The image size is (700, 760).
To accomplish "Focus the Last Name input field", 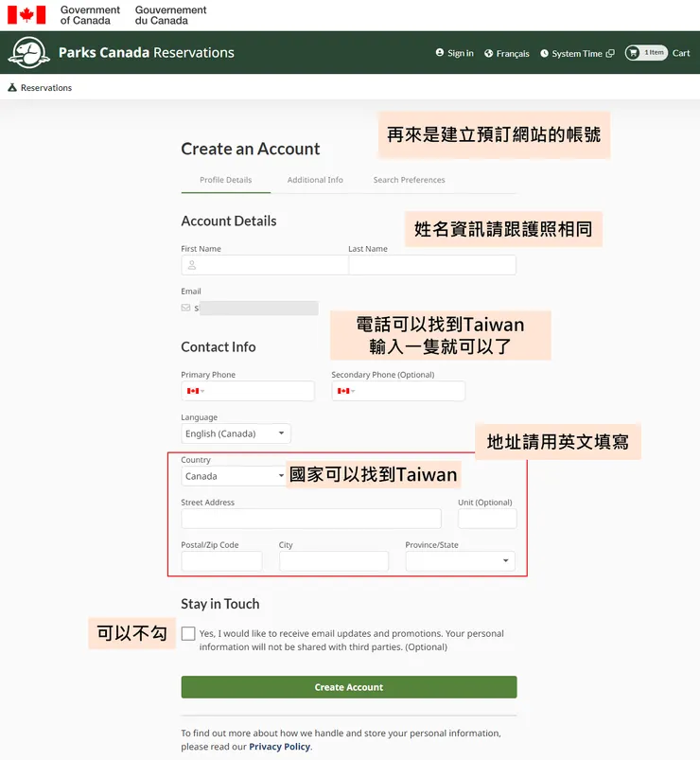I will (x=432, y=265).
